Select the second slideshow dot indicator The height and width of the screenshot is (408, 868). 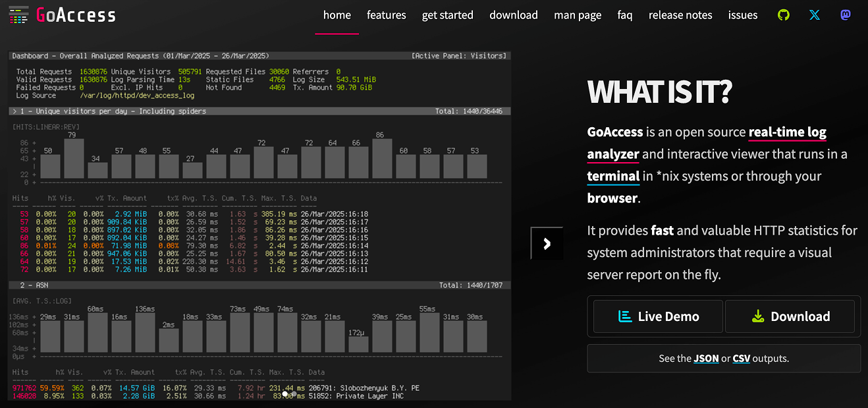[x=294, y=393]
